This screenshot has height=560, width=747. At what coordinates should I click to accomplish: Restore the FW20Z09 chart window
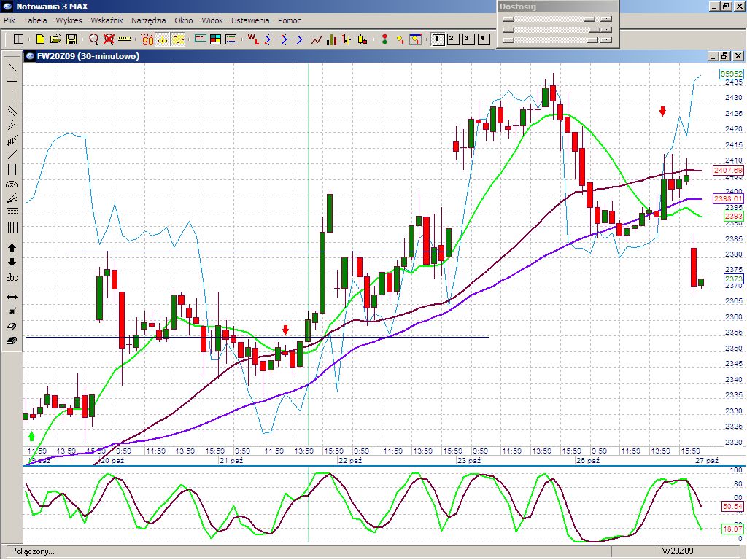724,55
